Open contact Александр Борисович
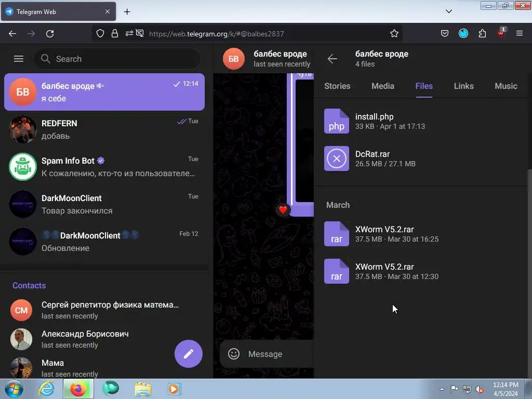 point(104,339)
